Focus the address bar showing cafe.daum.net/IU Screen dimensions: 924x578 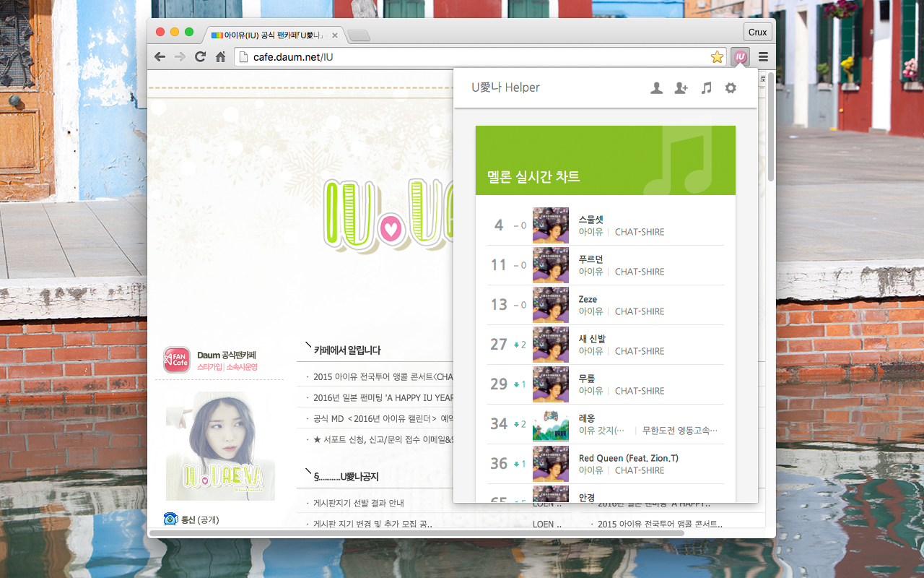(x=479, y=57)
